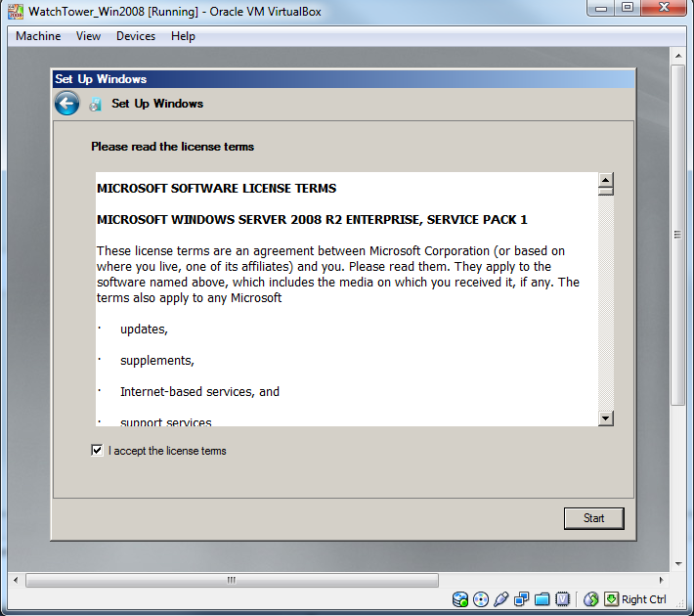Minimize the VirtualBox window
Image resolution: width=694 pixels, height=616 pixels.
pos(600,8)
